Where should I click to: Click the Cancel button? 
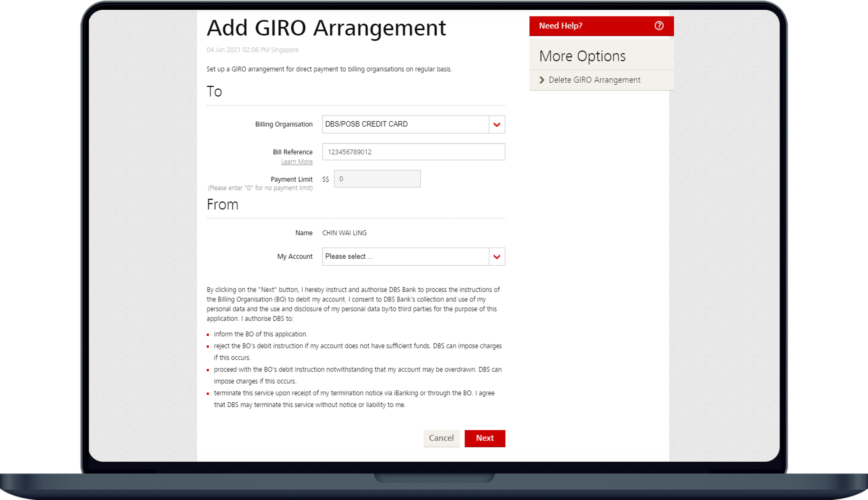[x=441, y=438]
